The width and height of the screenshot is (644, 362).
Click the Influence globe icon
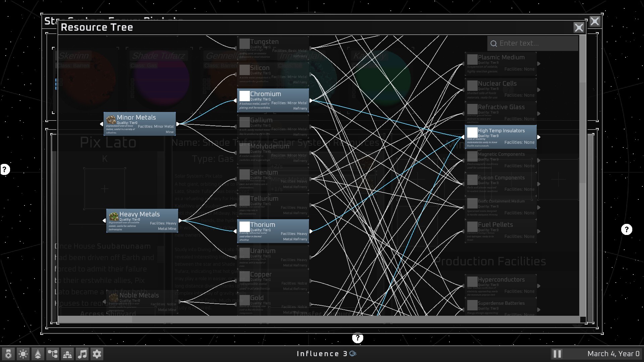tap(353, 353)
